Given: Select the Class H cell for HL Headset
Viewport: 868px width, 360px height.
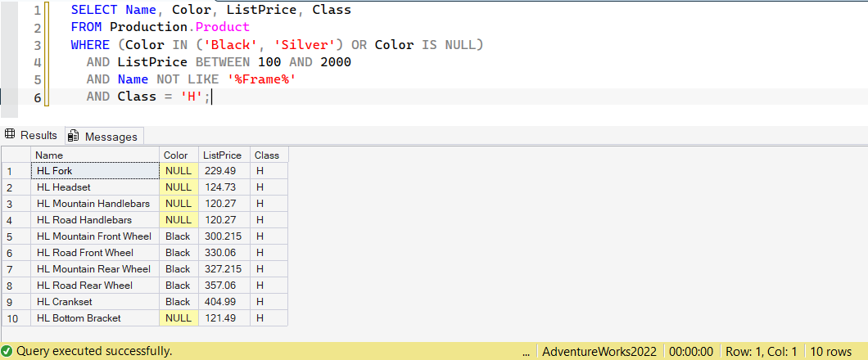Looking at the screenshot, I should click(269, 187).
